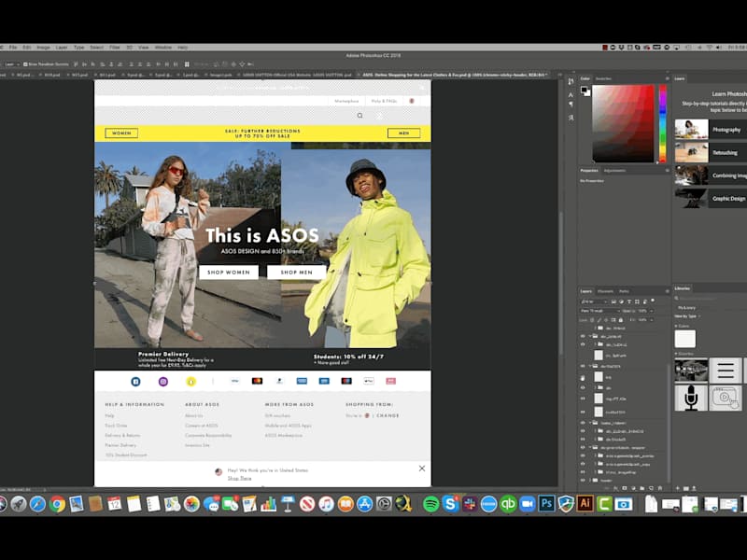Select microphone graphic in Libraries
747x560 pixels.
pyautogui.click(x=691, y=399)
